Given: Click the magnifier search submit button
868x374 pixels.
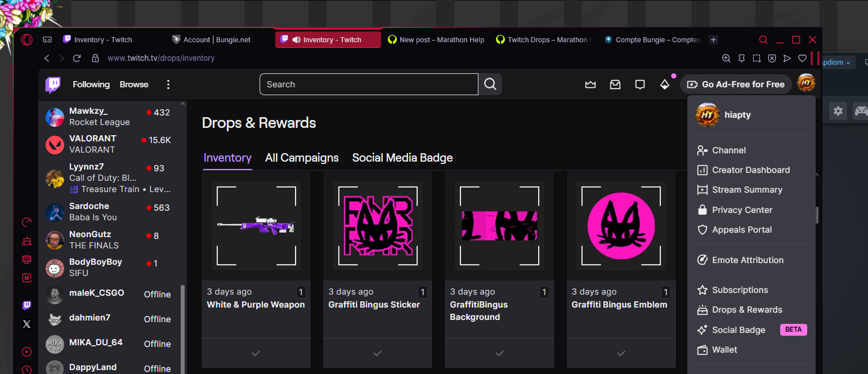Looking at the screenshot, I should tap(490, 84).
